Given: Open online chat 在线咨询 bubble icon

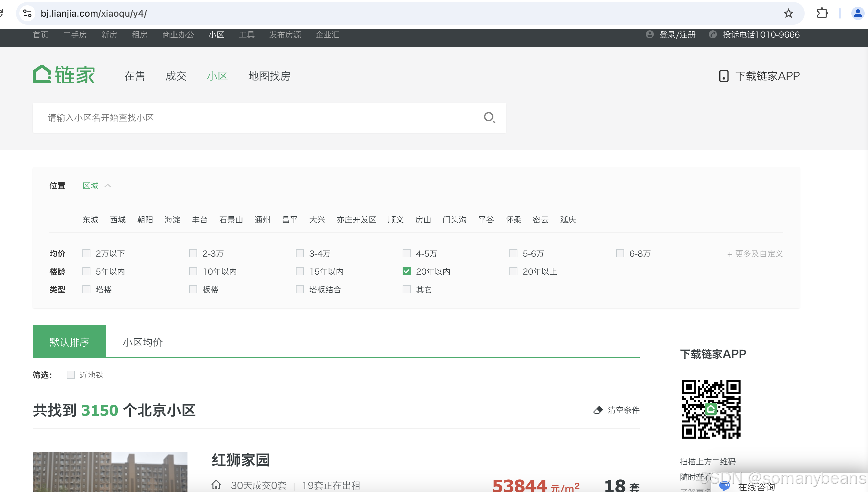Looking at the screenshot, I should tap(724, 486).
